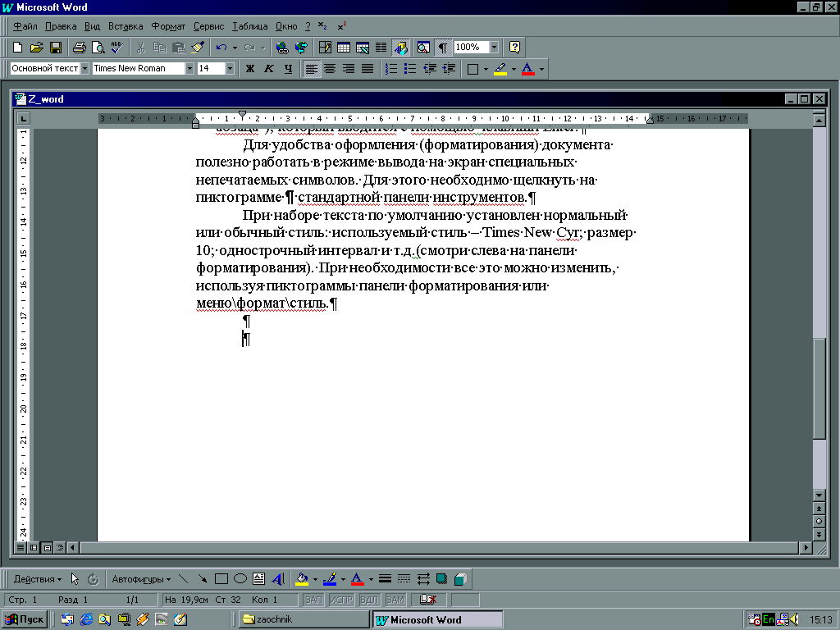Toggle the Drawing toolbar button

[x=400, y=48]
